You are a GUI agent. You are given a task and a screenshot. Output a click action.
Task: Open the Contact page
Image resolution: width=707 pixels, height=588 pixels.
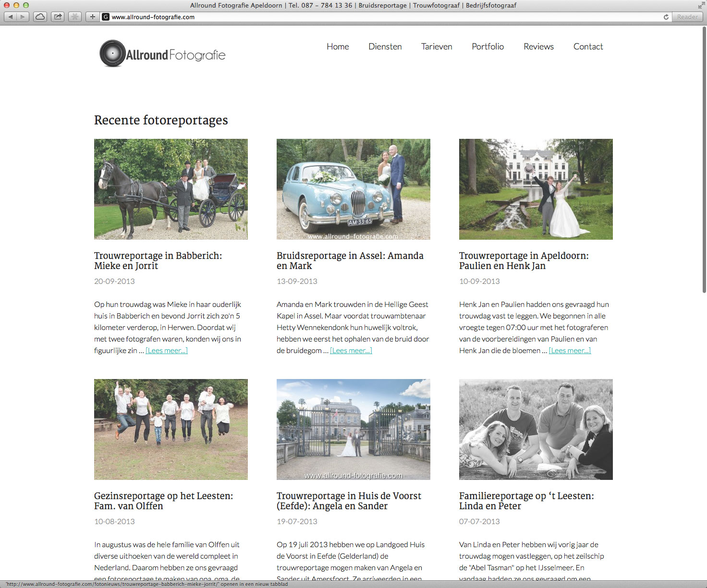click(x=588, y=47)
